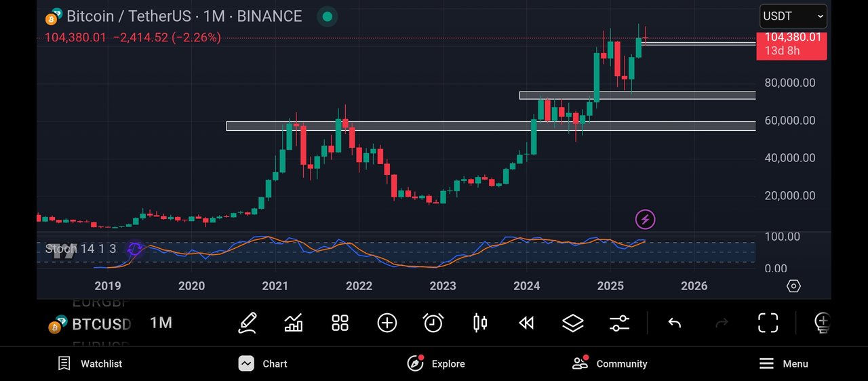
Task: Tap the add symbol plus icon
Action: click(387, 323)
